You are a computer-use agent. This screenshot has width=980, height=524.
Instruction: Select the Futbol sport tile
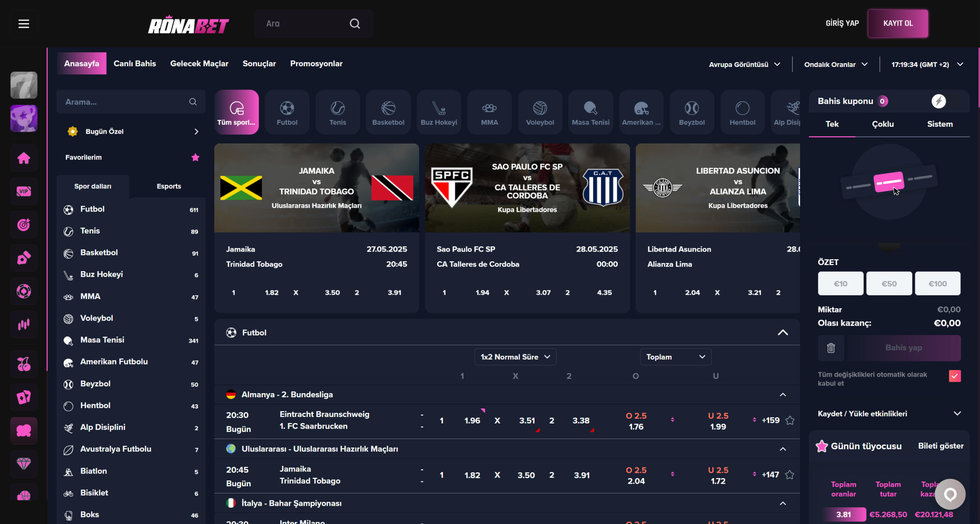287,112
